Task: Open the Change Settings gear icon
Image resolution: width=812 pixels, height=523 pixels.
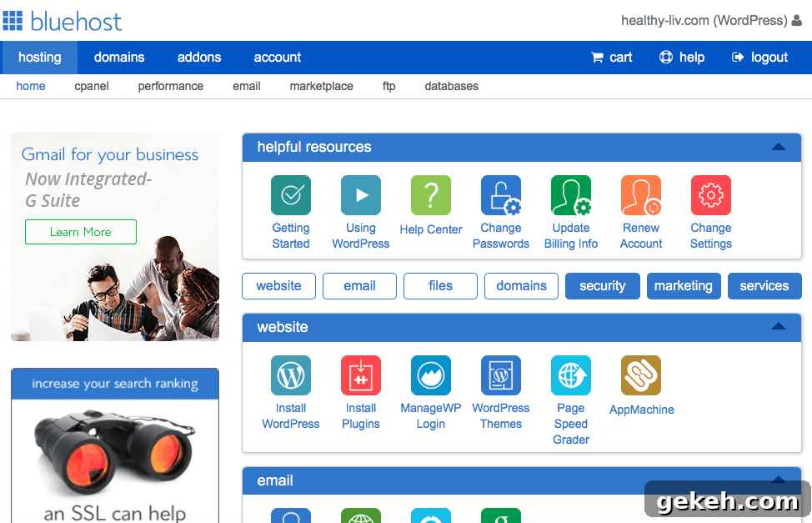Action: point(711,195)
